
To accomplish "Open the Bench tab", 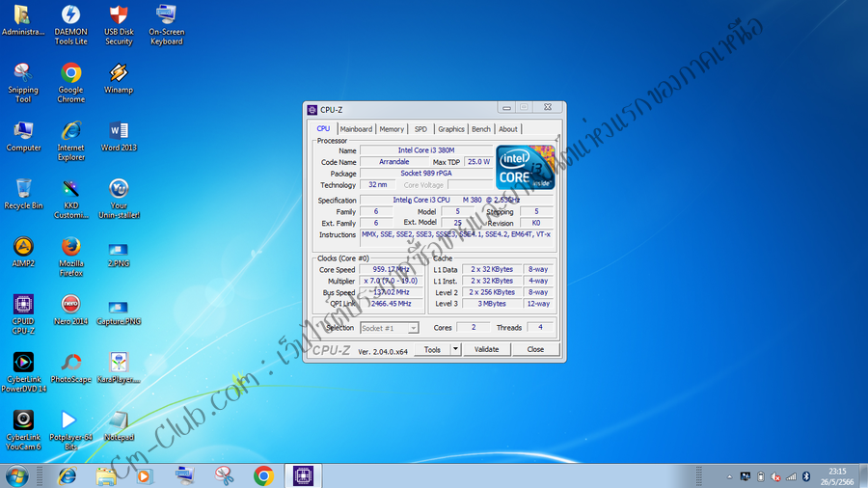I will 480,129.
